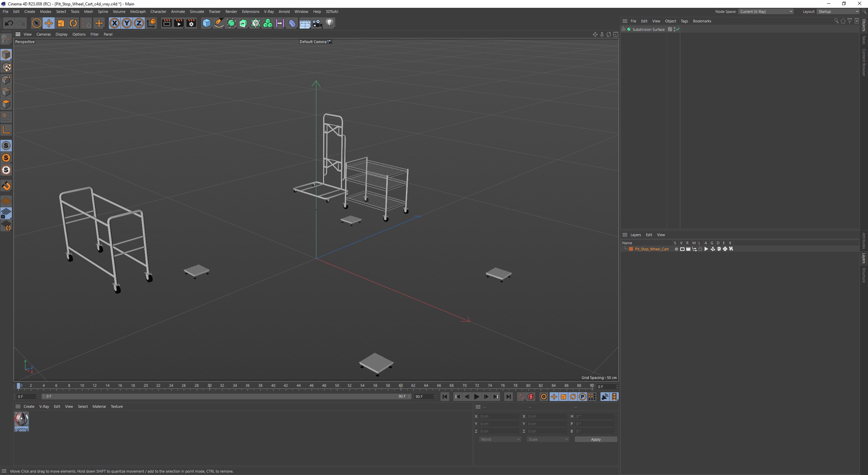Add a Cube primitive object

[206, 23]
